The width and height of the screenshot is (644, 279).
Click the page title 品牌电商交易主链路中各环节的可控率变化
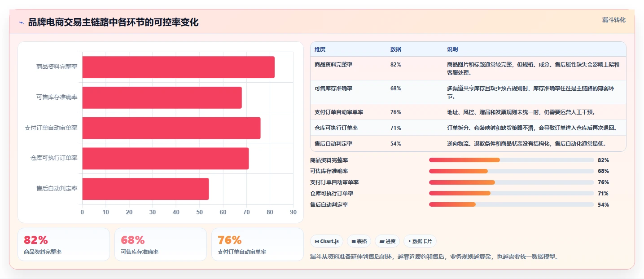[114, 22]
